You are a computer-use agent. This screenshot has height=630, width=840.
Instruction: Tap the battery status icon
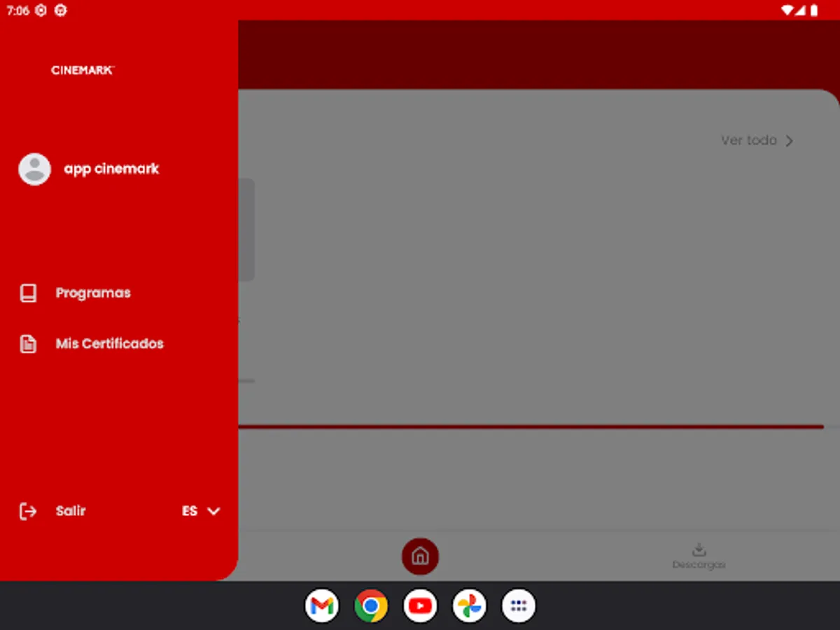814,10
